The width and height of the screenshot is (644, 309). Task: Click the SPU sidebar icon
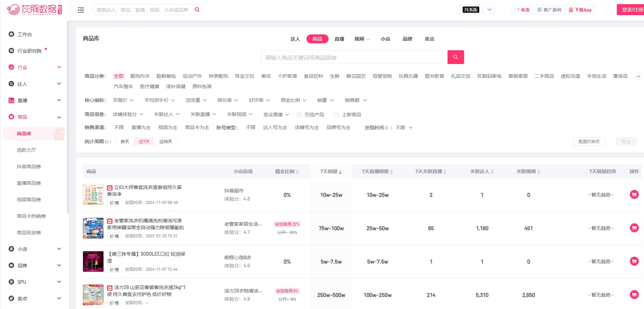pos(11,282)
